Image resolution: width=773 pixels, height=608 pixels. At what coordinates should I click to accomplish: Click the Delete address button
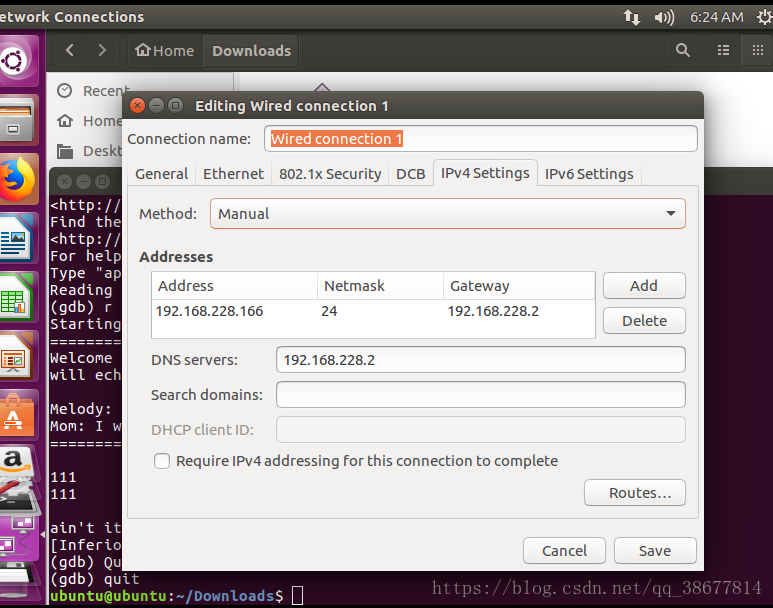click(644, 321)
